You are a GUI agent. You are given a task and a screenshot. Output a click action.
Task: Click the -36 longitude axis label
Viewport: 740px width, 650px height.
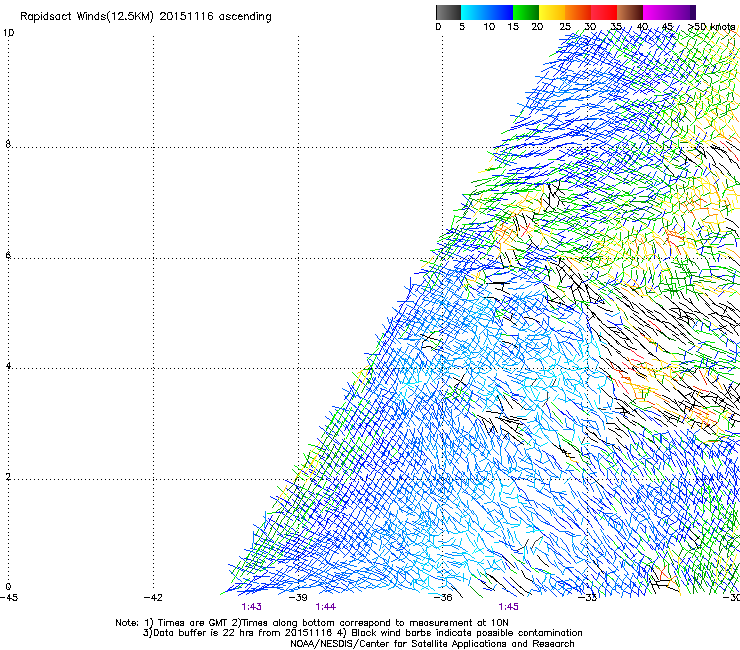[x=443, y=598]
